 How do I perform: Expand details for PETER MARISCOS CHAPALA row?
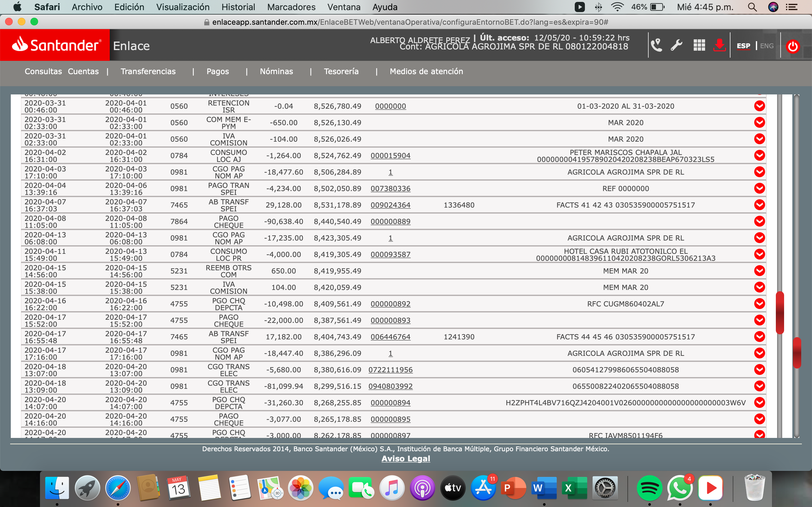point(759,155)
